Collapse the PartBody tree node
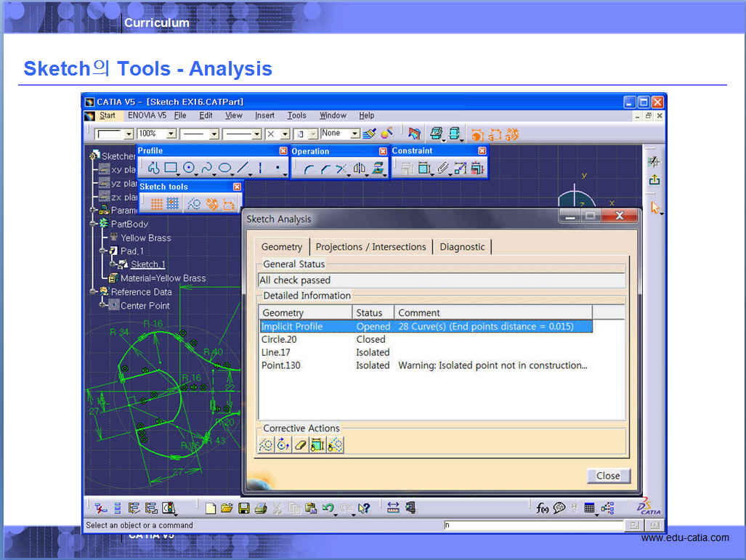The image size is (746, 560). coord(94,224)
